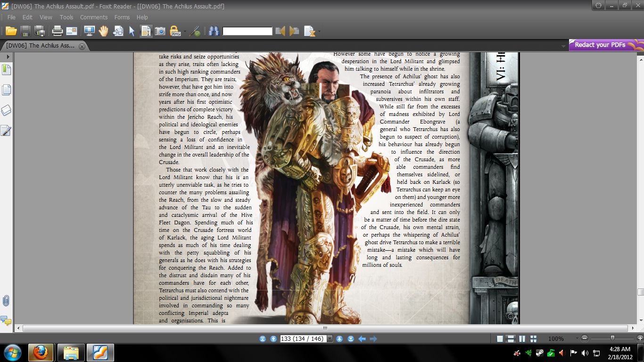Click the RMS lock icon
This screenshot has height=362, width=644.
point(175,31)
